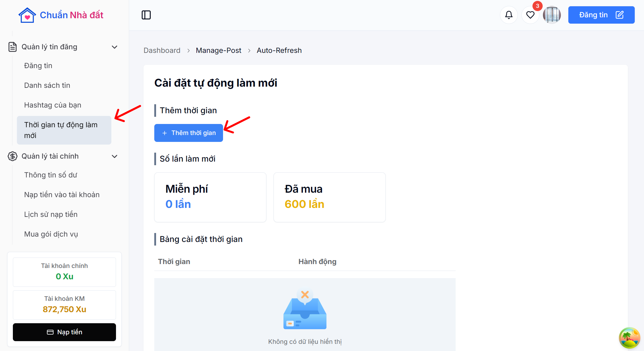Screen dimensions: 644x351
Task: Click the Miễn phí 0 lần card
Action: click(x=210, y=197)
